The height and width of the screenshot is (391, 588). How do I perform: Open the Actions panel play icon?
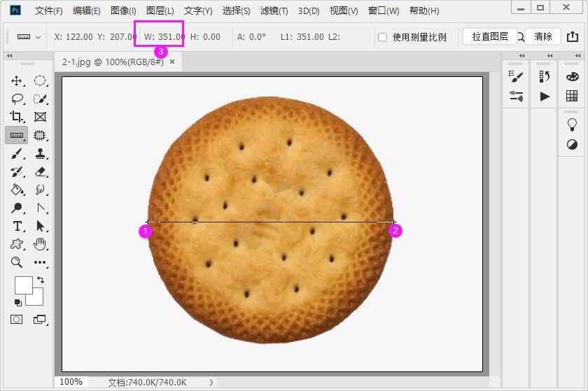pos(545,97)
